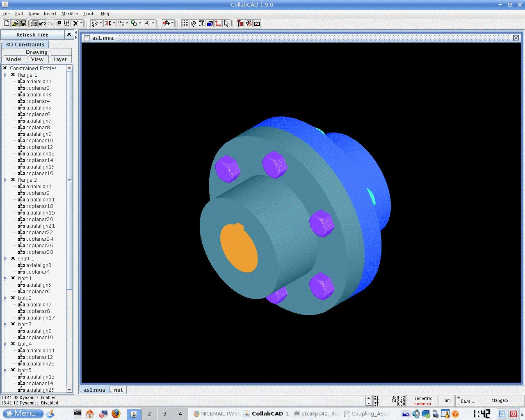The width and height of the screenshot is (525, 420).
Task: Click the redo arrow icon
Action: (50, 23)
